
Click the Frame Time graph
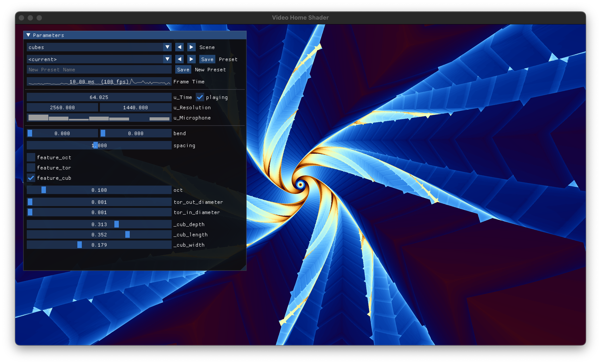tap(99, 81)
